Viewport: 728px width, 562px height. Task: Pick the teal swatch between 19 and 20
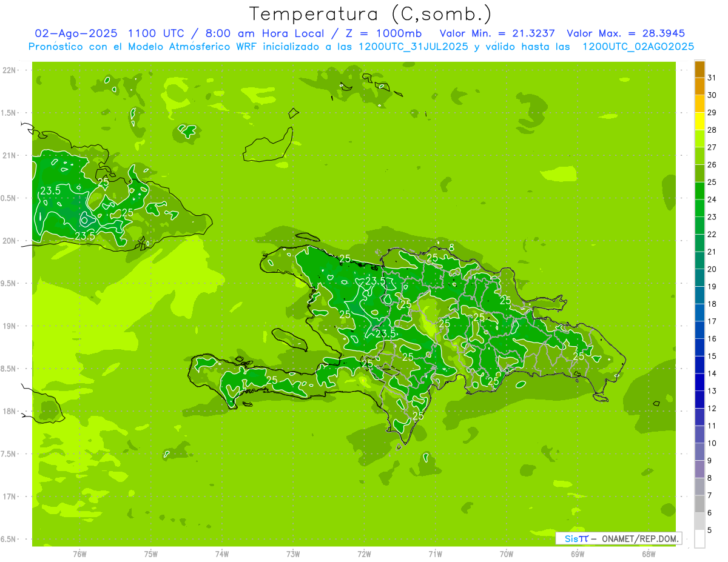pyautogui.click(x=699, y=278)
